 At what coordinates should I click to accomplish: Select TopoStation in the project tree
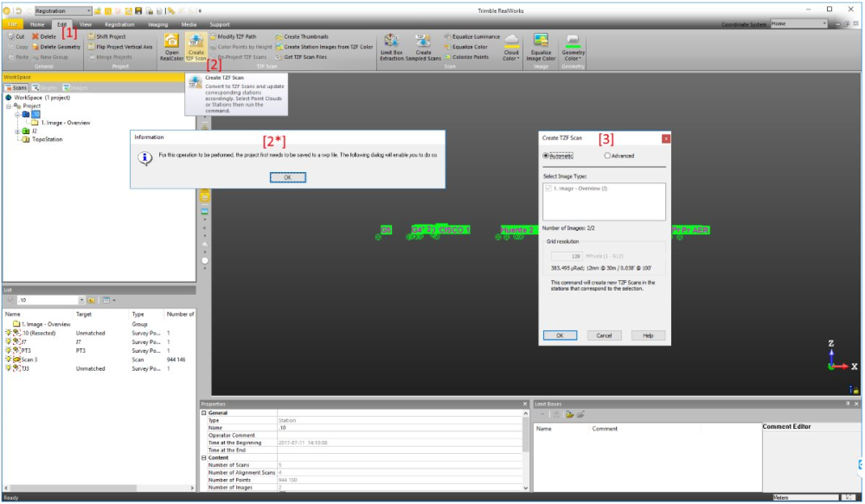[x=47, y=139]
